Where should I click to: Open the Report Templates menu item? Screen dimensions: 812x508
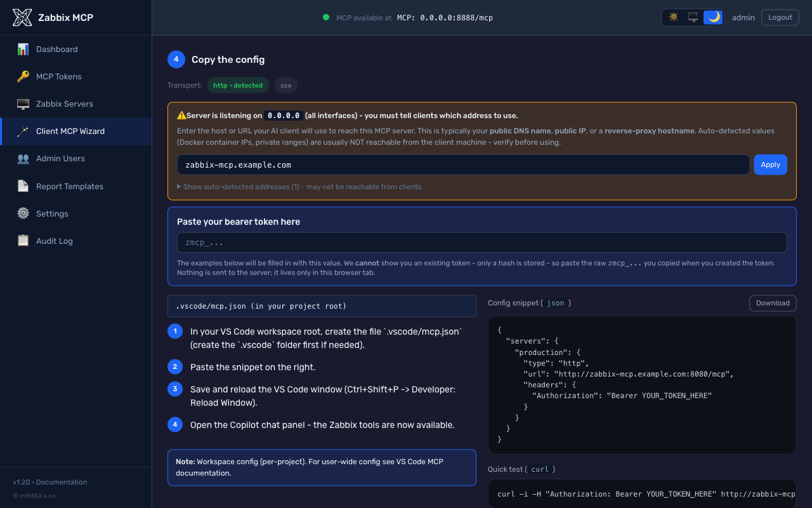coord(76,186)
